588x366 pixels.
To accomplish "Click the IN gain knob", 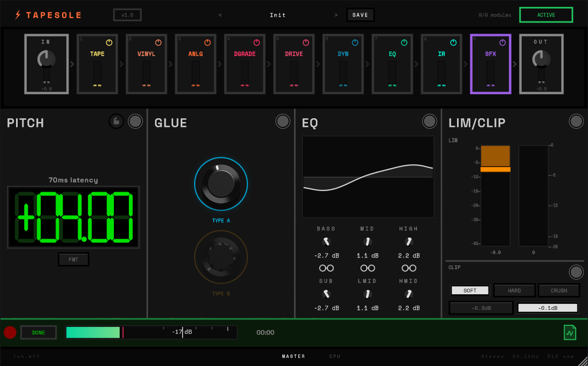I will pos(47,59).
